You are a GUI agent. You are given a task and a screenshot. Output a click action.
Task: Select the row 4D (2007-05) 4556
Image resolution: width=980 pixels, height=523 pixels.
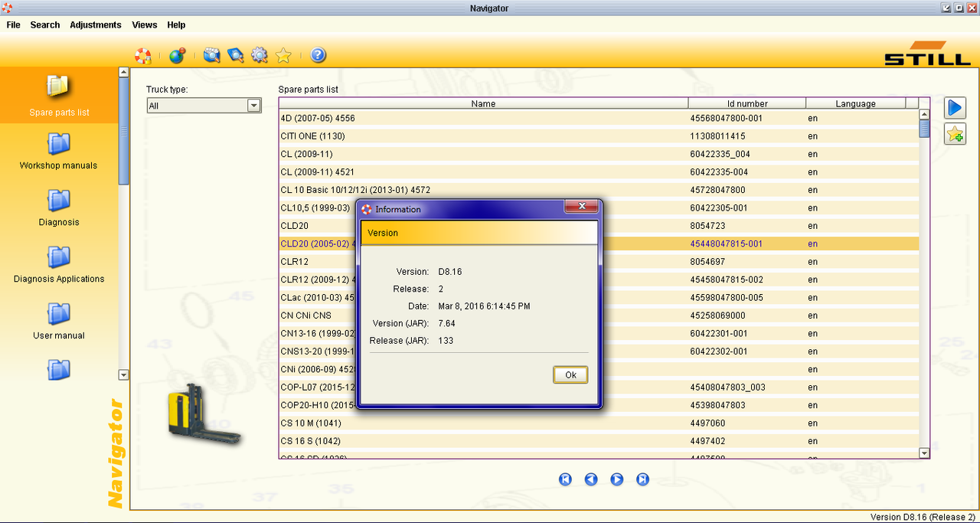click(x=599, y=118)
